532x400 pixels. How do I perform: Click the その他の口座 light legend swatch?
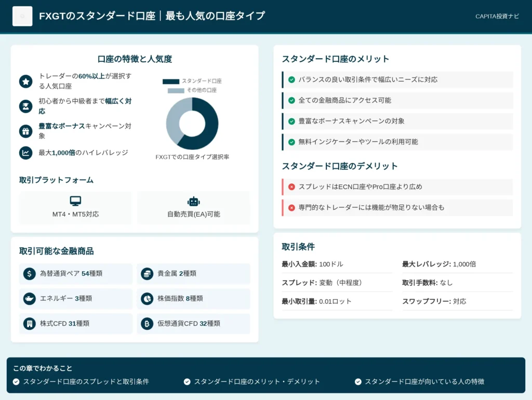point(176,90)
